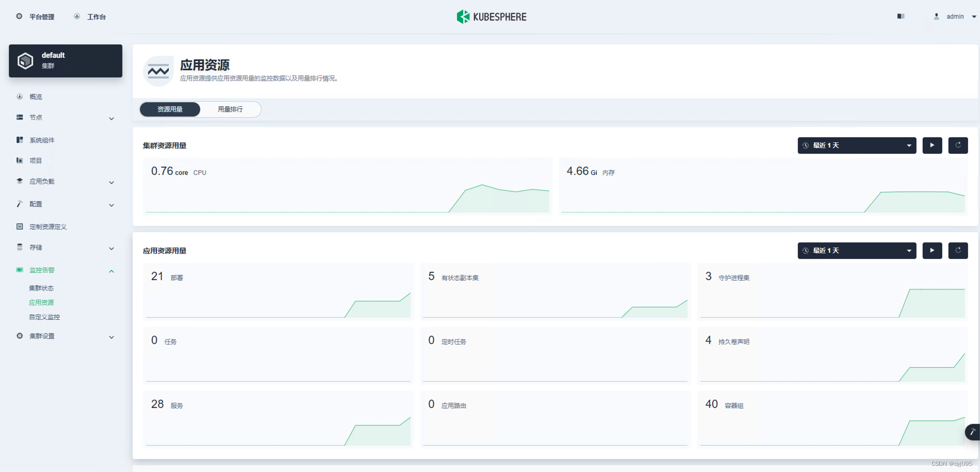Click the floating toolbox hammer button
The image size is (980, 472).
pyautogui.click(x=973, y=432)
